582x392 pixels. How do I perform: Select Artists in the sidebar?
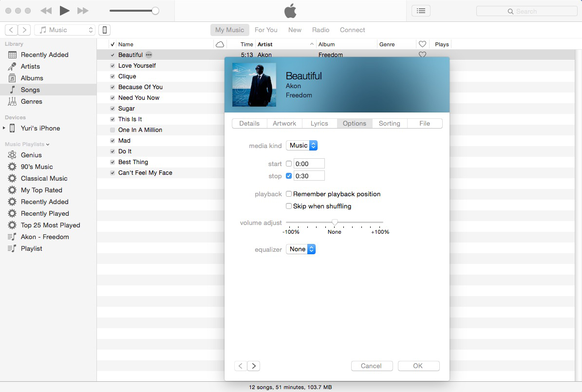[x=48, y=66]
